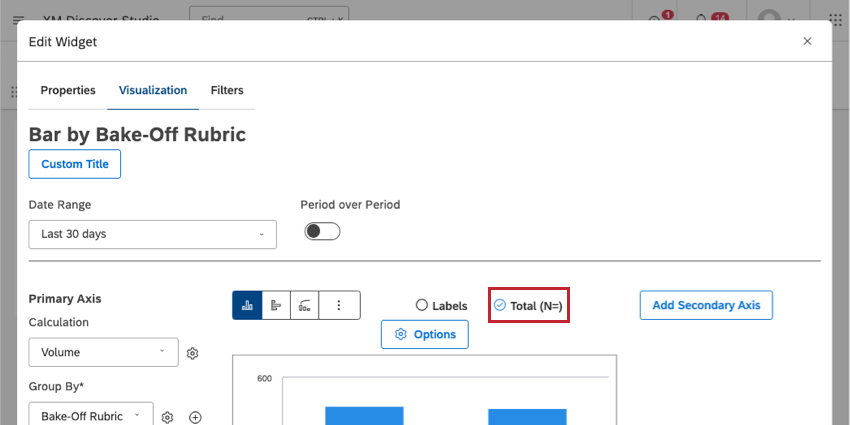Switch to the Properties tab

pos(68,90)
